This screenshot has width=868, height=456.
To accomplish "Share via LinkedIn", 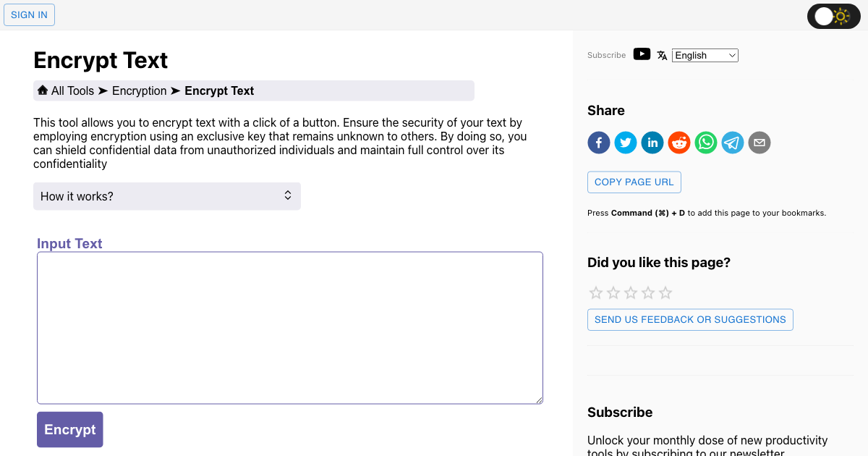I will click(x=652, y=143).
